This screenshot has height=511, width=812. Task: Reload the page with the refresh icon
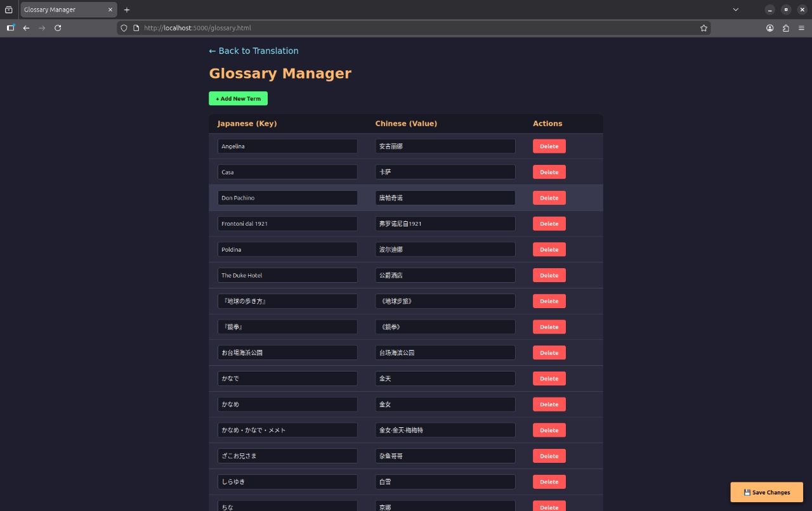[x=58, y=28]
